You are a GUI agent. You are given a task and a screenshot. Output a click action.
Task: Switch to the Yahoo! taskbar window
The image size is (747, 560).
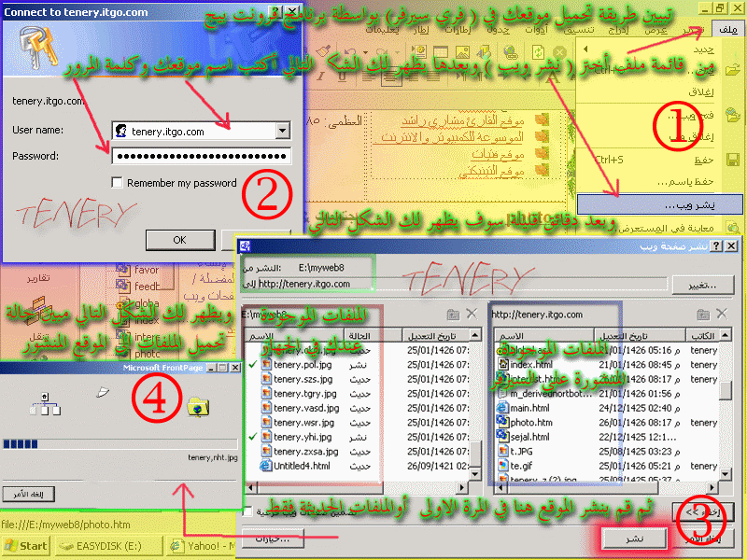(x=201, y=546)
